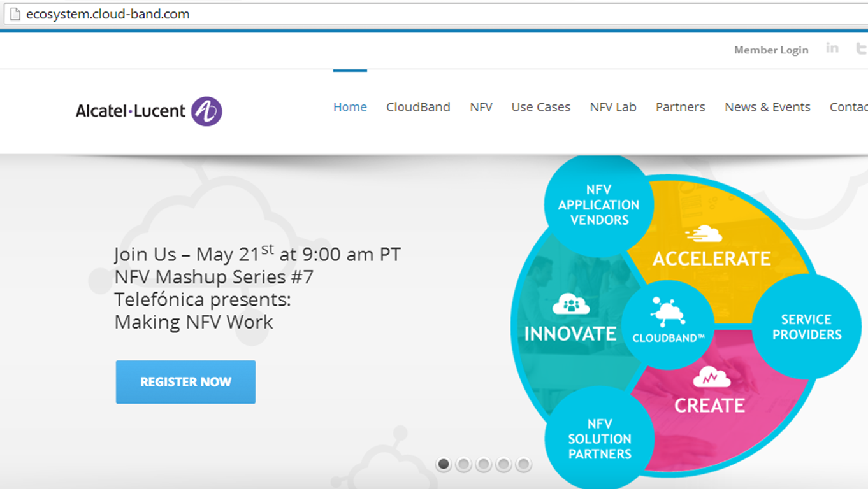Open the News & Events menu
868x489 pixels.
[x=767, y=107]
